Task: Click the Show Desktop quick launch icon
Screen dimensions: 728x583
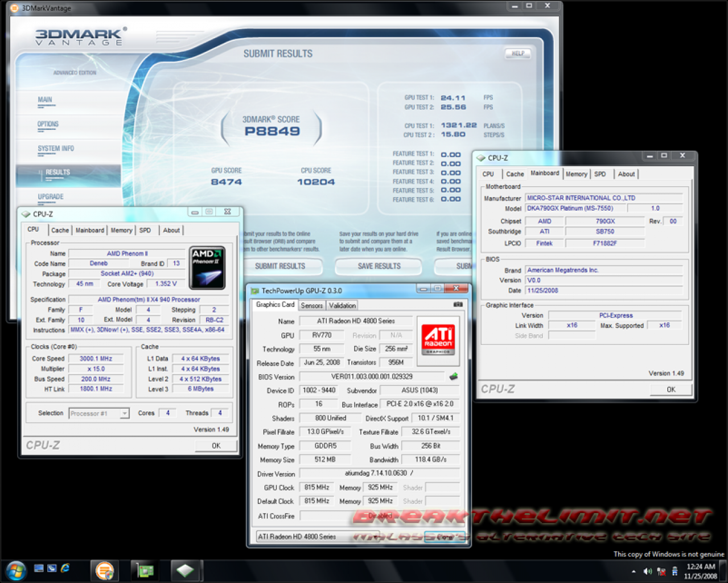Action: (x=39, y=568)
